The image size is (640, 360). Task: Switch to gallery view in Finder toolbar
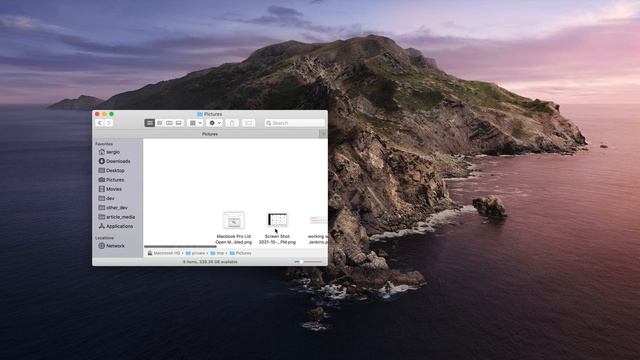[178, 123]
